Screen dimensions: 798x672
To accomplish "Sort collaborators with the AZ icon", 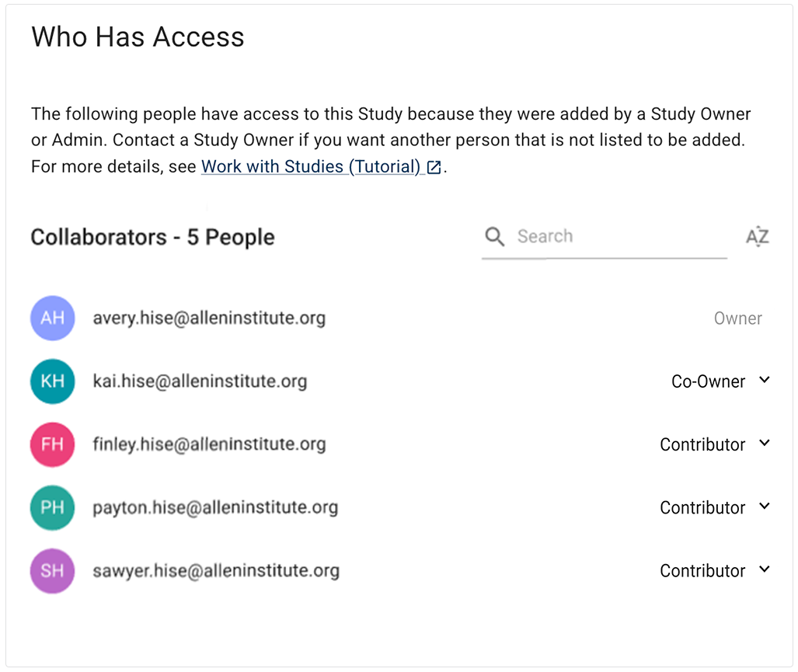I will (757, 236).
